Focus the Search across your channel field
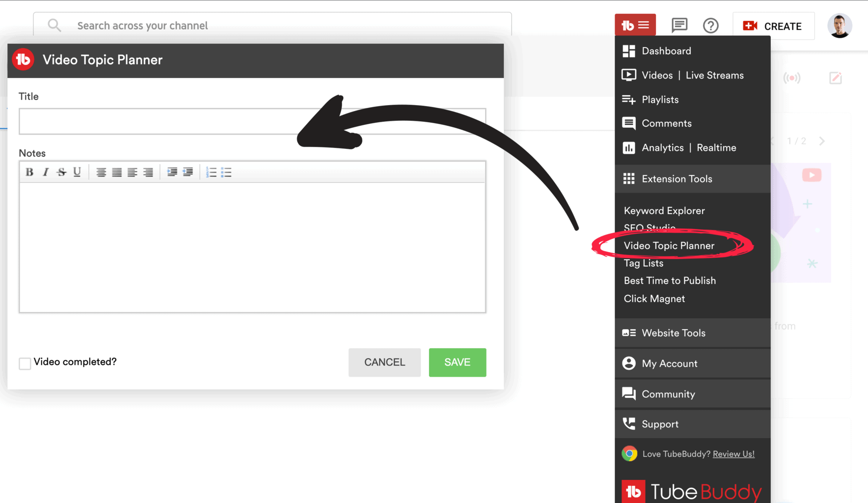The width and height of the screenshot is (868, 503). tap(272, 25)
